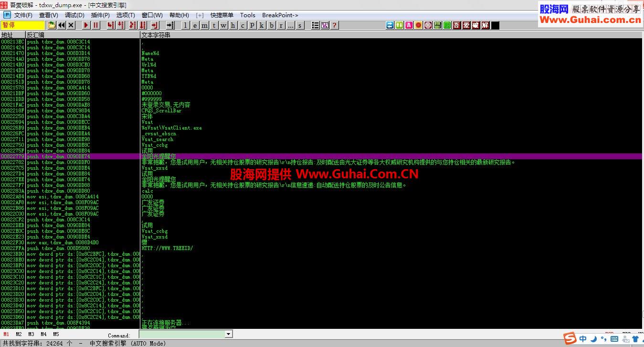
Task: Click the red '吾' toolbar icon
Action: click(x=457, y=25)
